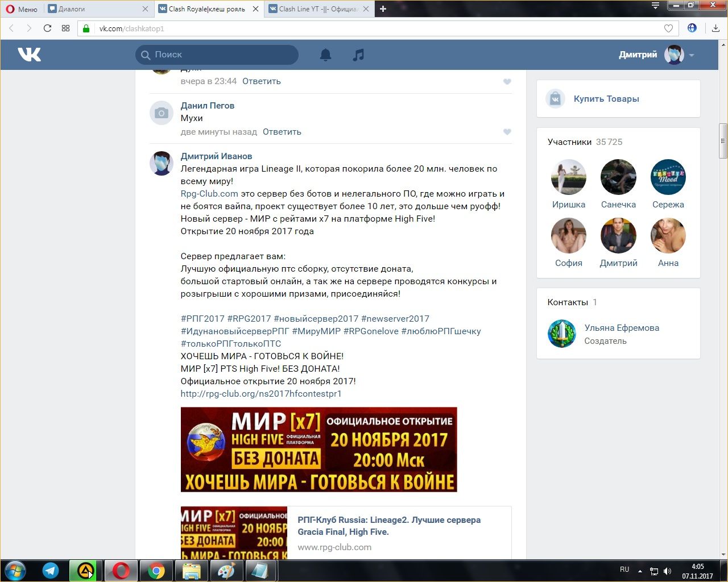This screenshot has width=728, height=582.
Task: Reply to Данил Пегов's Мухи comment
Action: click(282, 132)
